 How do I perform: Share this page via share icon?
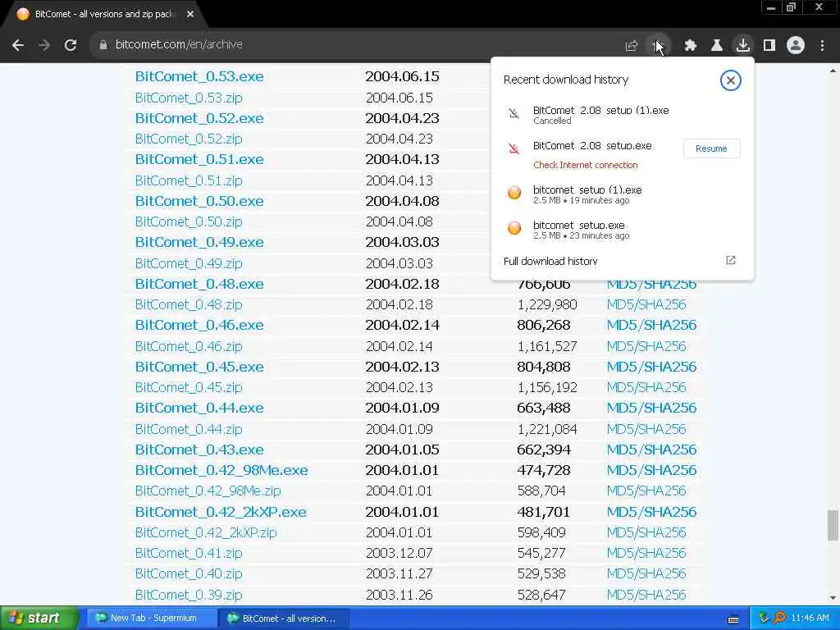click(x=632, y=46)
